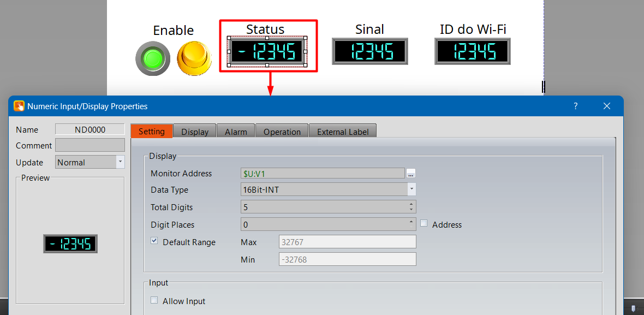Click the dialog help question mark
The width and height of the screenshot is (644, 315).
point(575,106)
